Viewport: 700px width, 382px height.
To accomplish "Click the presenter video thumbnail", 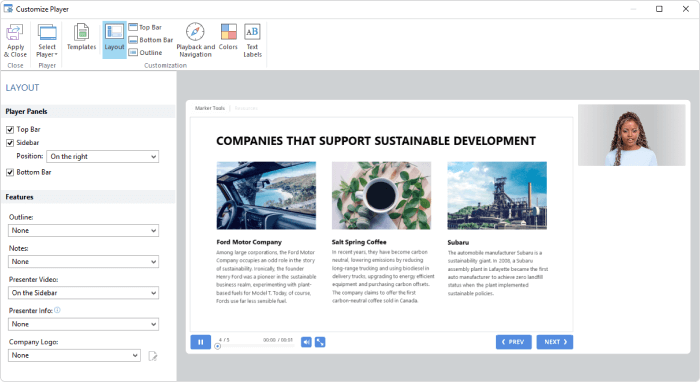I will click(632, 135).
